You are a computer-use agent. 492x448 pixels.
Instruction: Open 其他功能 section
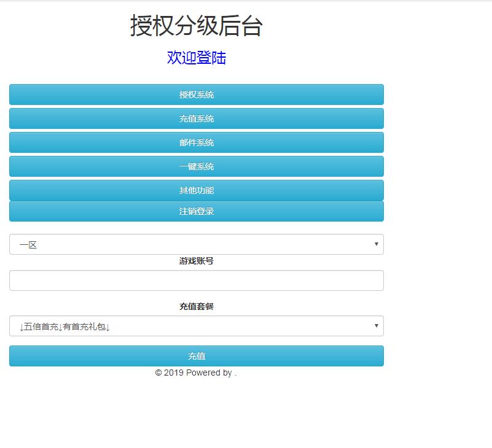[197, 190]
